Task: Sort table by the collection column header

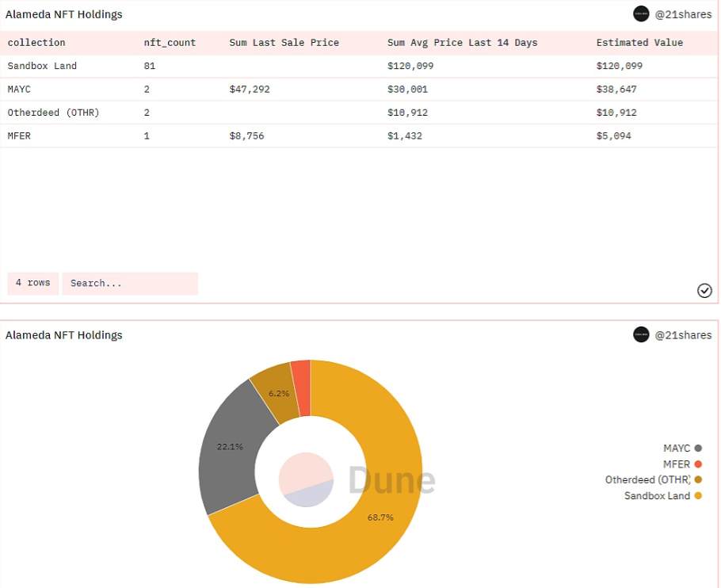Action: 36,43
